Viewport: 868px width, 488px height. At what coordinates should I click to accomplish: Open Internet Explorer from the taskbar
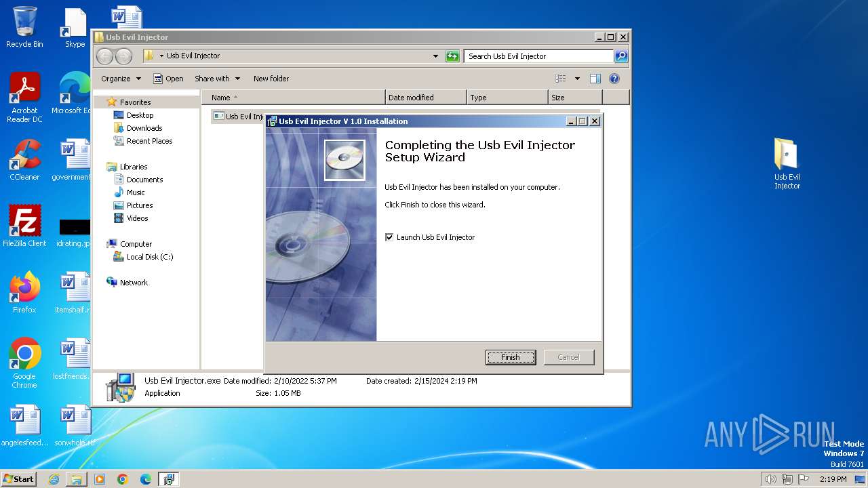(54, 479)
